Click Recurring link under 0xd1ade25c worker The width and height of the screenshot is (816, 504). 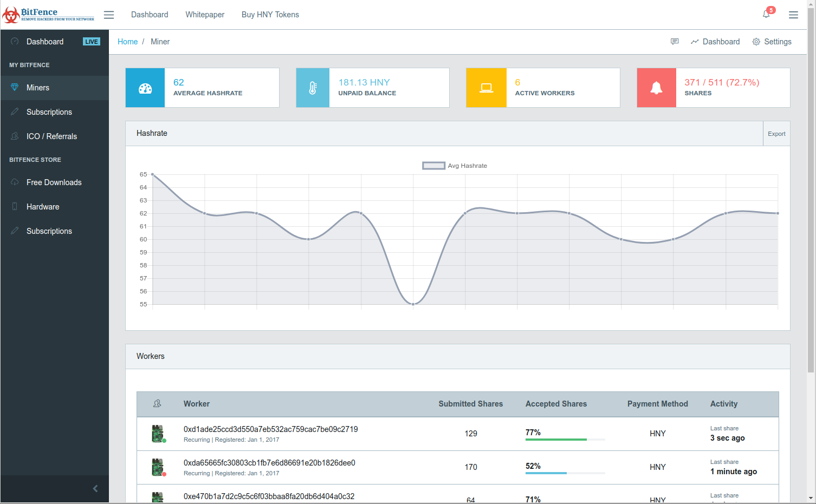pos(197,440)
